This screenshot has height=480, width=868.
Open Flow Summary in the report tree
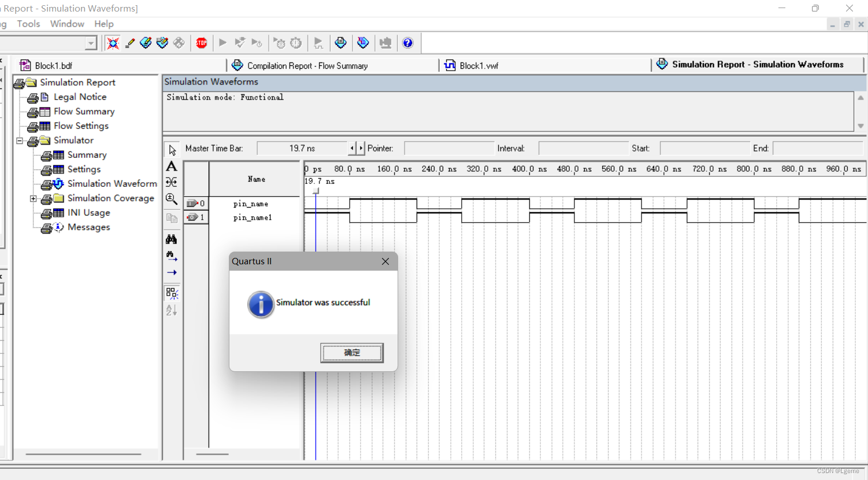click(x=83, y=111)
